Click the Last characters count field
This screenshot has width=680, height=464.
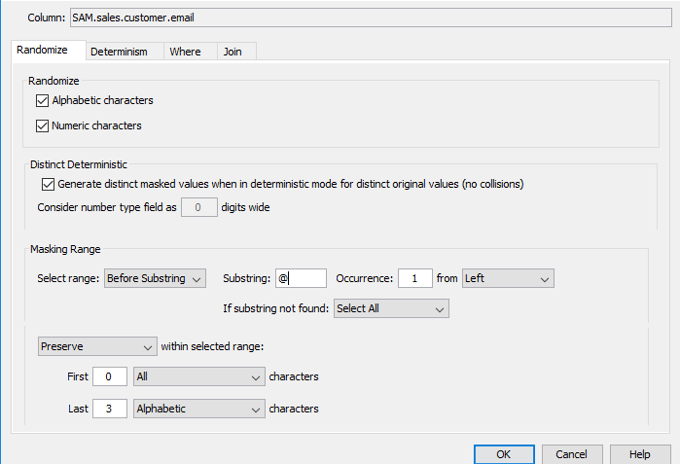tap(110, 409)
